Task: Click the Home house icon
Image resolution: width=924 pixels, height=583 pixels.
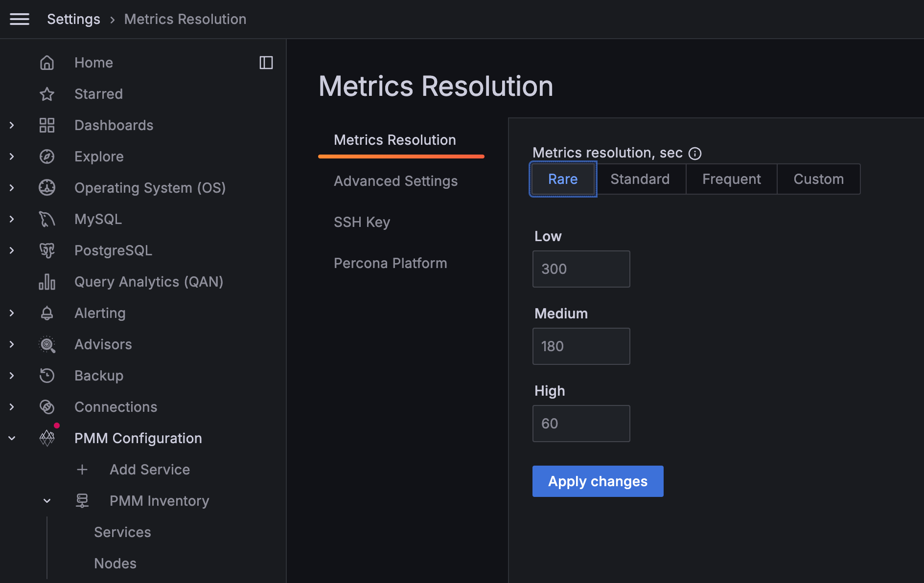Action: tap(47, 63)
